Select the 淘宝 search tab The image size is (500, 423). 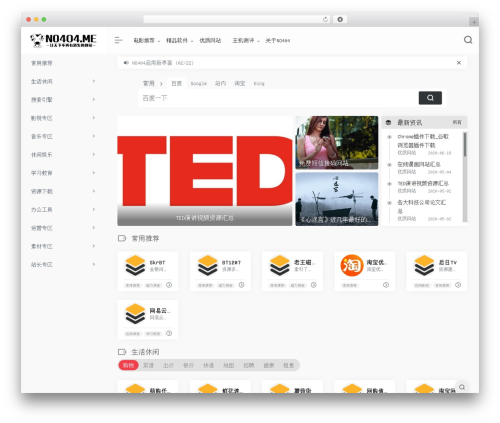(240, 83)
